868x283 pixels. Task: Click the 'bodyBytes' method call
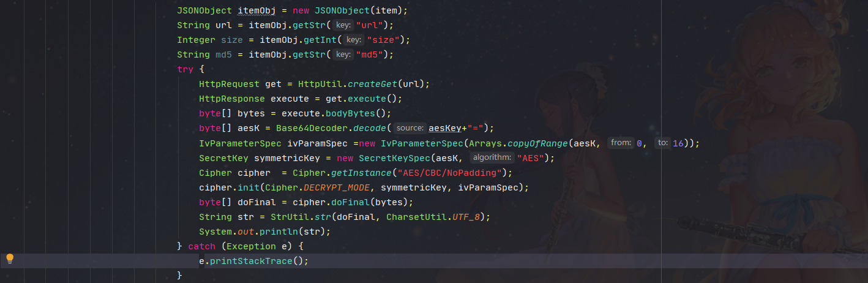tap(350, 113)
